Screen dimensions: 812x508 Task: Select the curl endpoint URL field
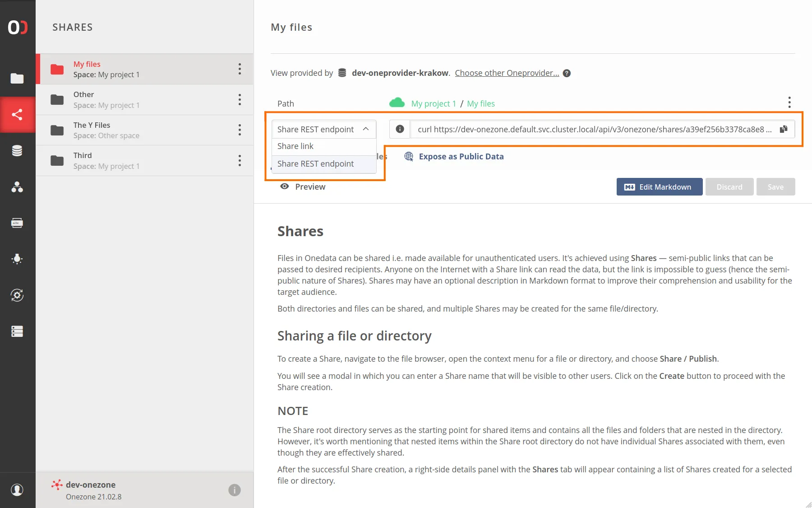pos(586,129)
